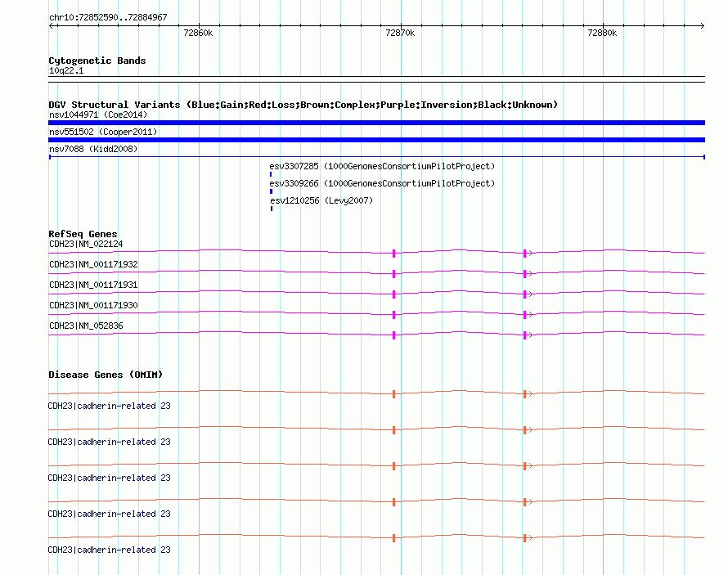This screenshot has width=728, height=575.
Task: Click the chr10:72852590..72884967 coordinate label
Action: (x=108, y=17)
